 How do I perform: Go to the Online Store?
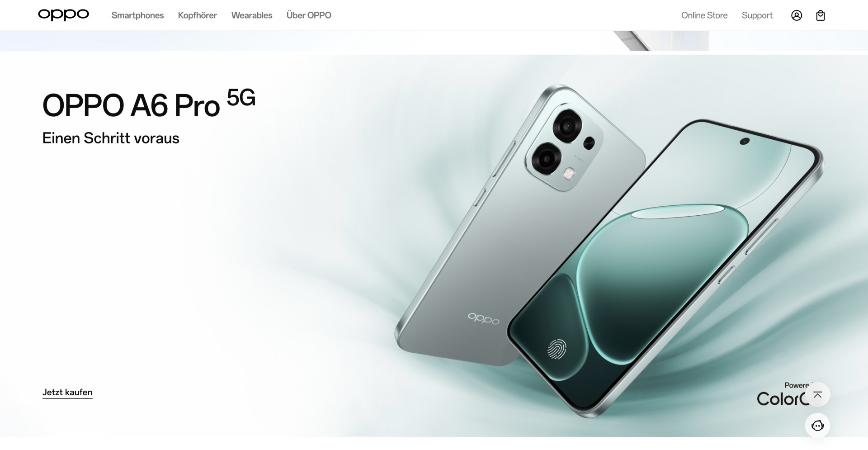tap(704, 15)
